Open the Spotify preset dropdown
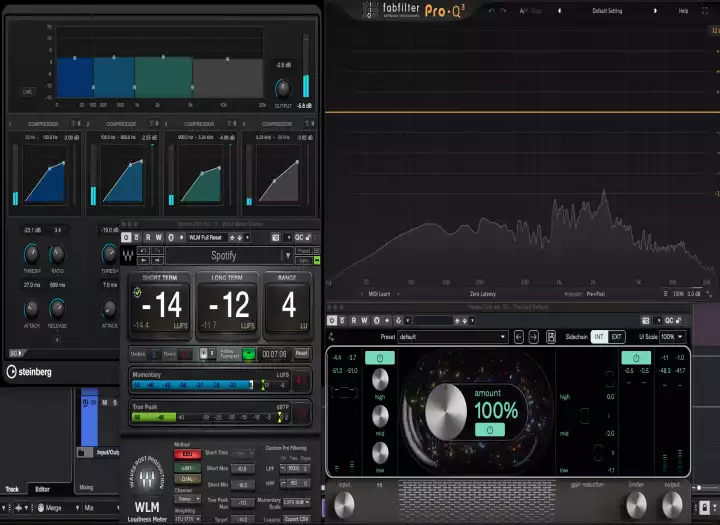Viewport: 720px width, 525px height. click(224, 256)
